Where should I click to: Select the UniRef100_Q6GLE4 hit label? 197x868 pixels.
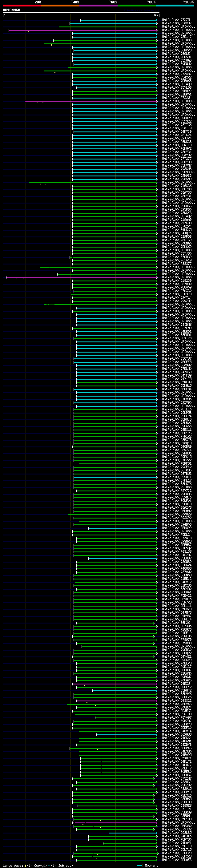tap(176, 54)
